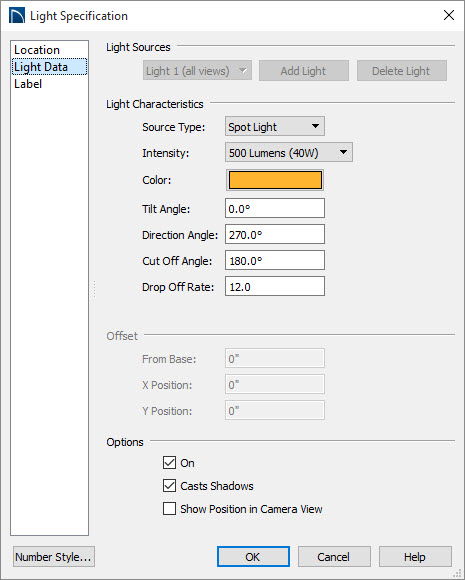This screenshot has height=580, width=465.
Task: Enable Show Position in Camera View
Action: [x=169, y=508]
